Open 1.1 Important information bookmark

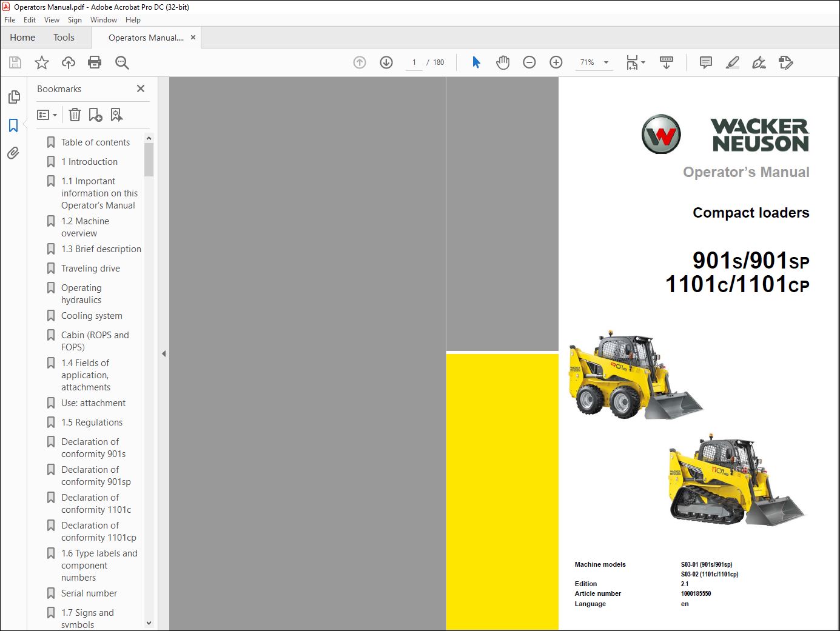pyautogui.click(x=99, y=193)
